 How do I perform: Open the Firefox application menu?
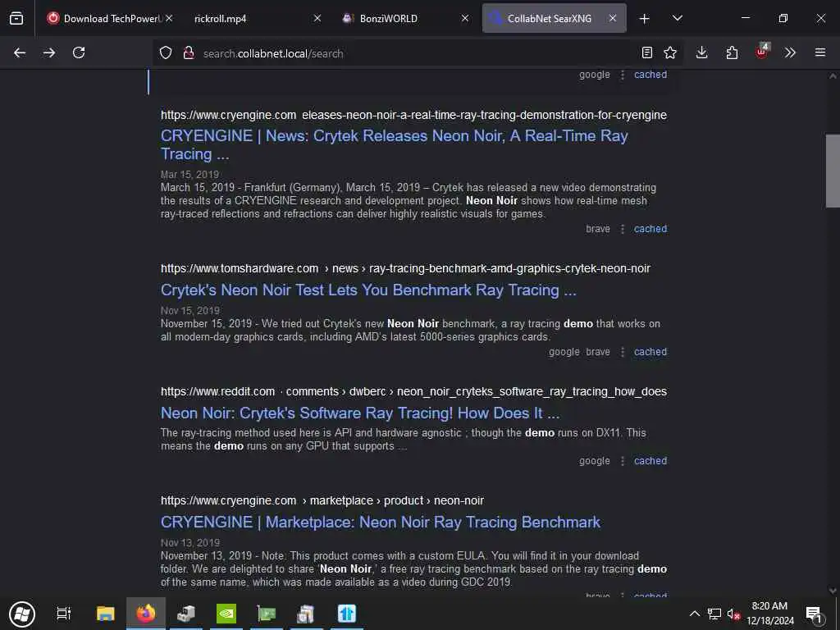coord(820,52)
